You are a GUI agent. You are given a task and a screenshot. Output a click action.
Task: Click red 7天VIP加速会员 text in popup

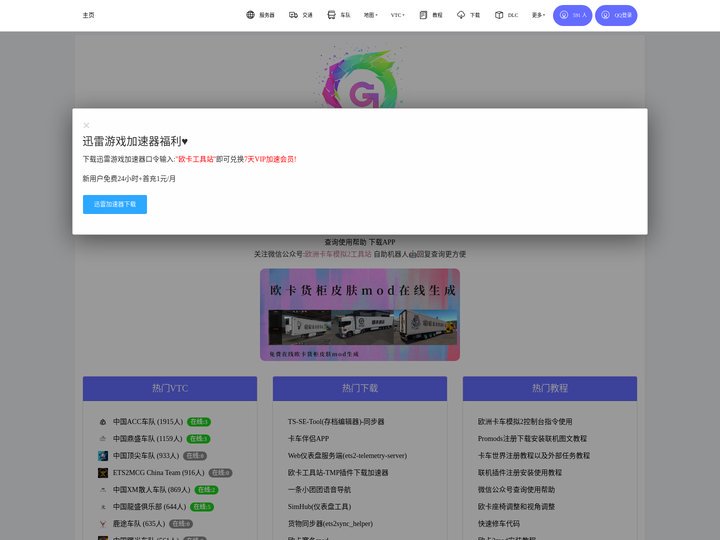tap(270, 159)
